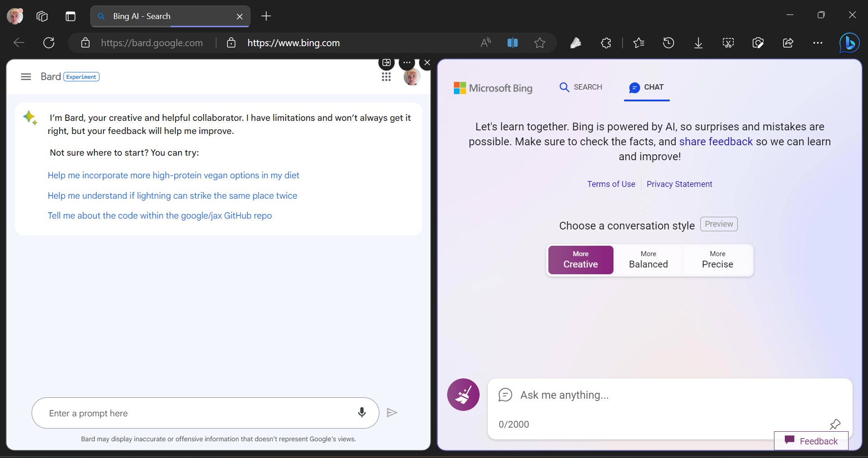Switch to the Bing CHAT tab
Viewport: 868px width, 458px height.
[646, 87]
